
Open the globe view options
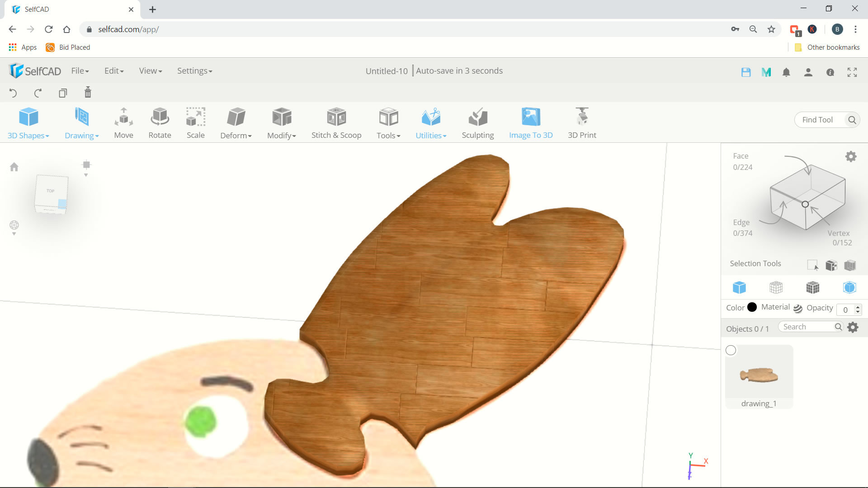point(14,225)
